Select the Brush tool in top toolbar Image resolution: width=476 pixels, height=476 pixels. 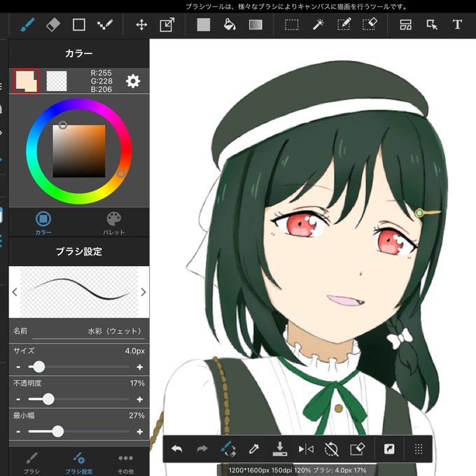[x=27, y=24]
